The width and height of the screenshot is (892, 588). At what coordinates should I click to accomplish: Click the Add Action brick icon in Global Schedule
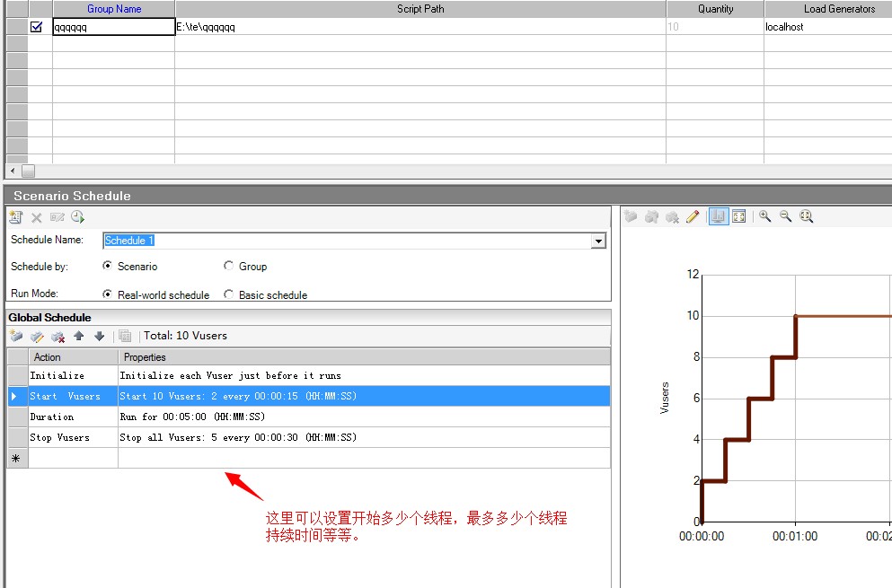point(16,336)
